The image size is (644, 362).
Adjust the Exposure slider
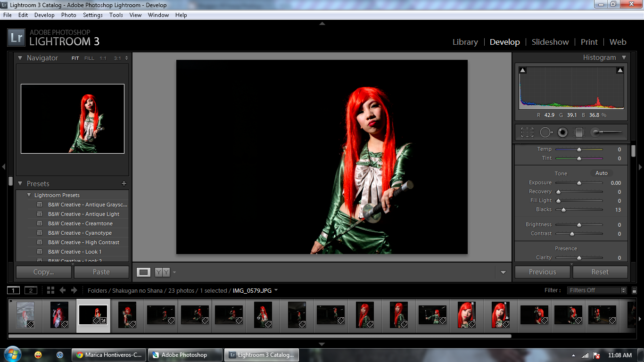point(579,183)
